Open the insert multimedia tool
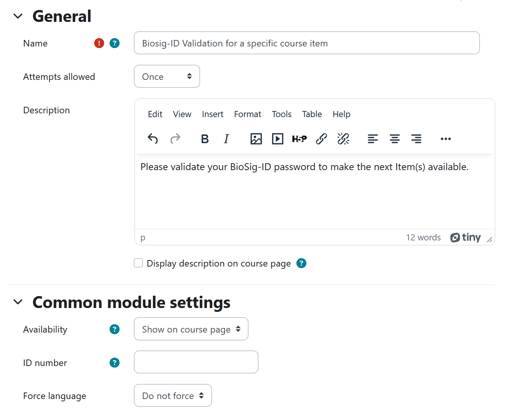Screen dimensions: 532x414 (x=278, y=139)
